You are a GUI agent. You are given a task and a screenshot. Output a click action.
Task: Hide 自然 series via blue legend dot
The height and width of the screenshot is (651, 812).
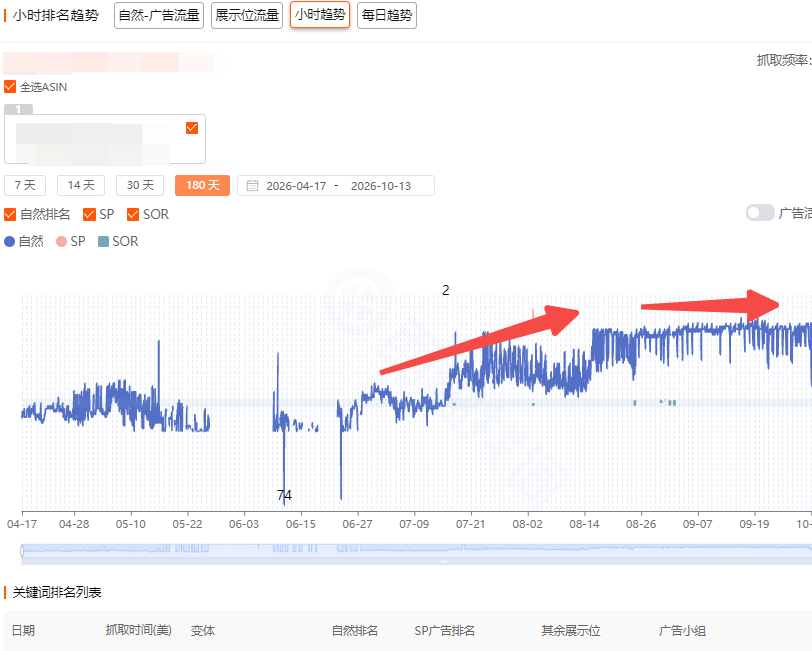pos(9,241)
